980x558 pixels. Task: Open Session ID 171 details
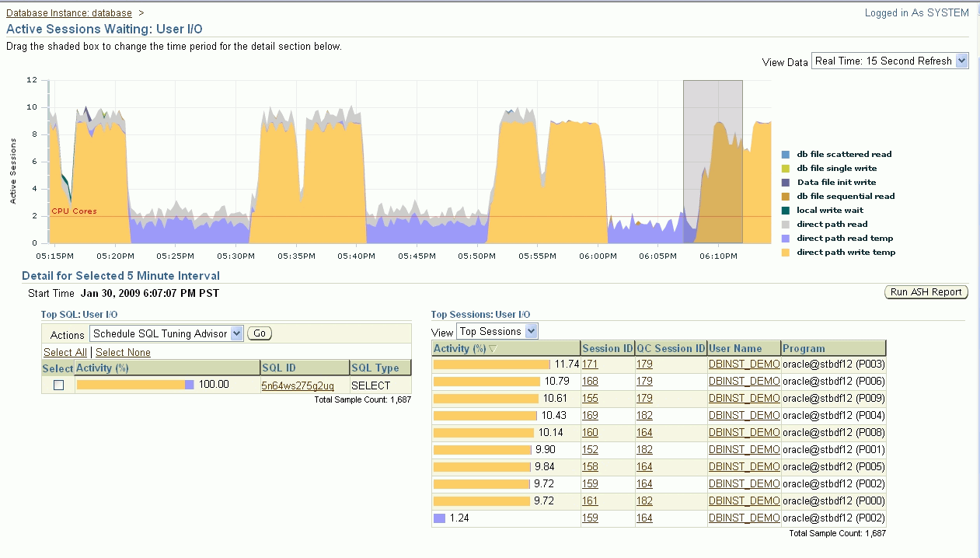point(590,364)
